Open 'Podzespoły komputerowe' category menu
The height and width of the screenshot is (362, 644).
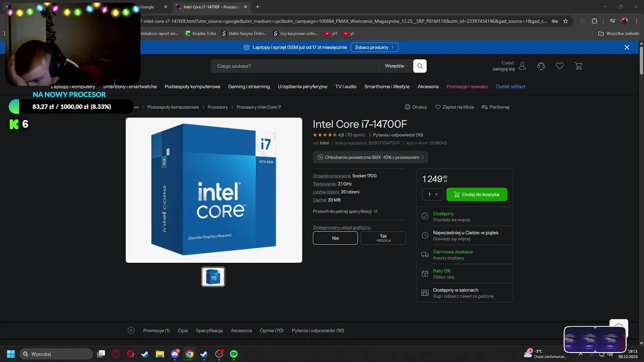pyautogui.click(x=192, y=86)
